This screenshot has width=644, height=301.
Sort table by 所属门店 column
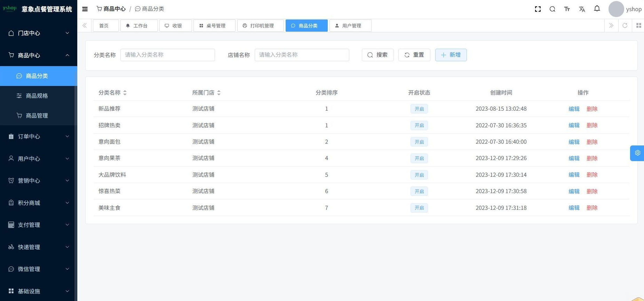[x=218, y=93]
